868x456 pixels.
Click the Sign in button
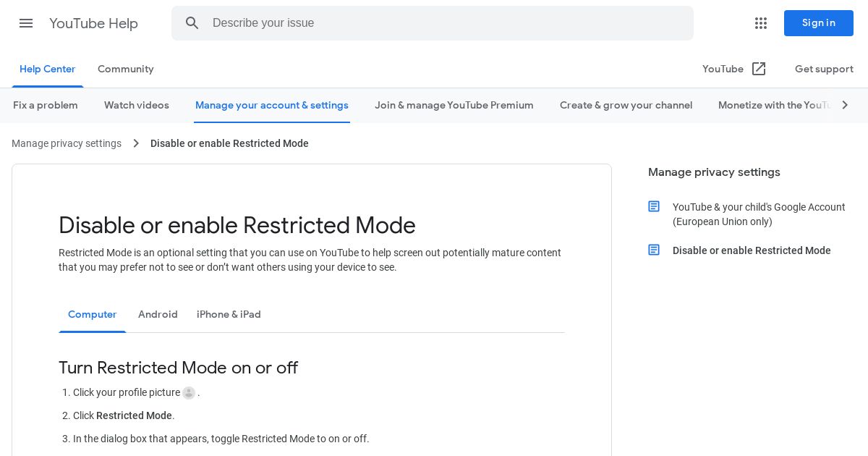tap(819, 23)
